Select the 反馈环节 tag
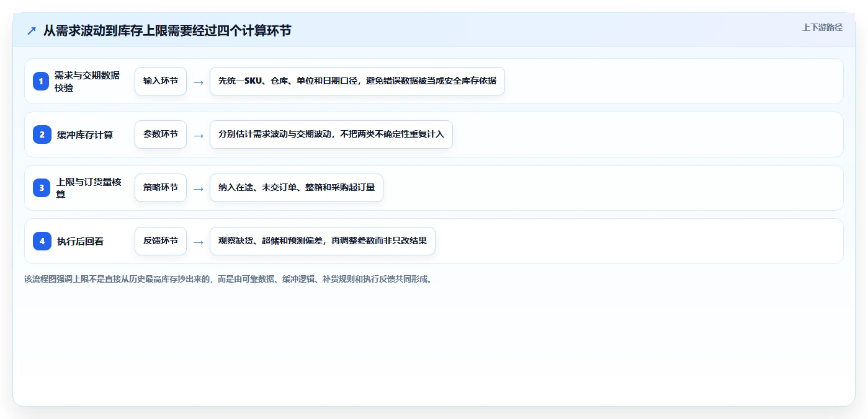The width and height of the screenshot is (868, 419). (161, 241)
